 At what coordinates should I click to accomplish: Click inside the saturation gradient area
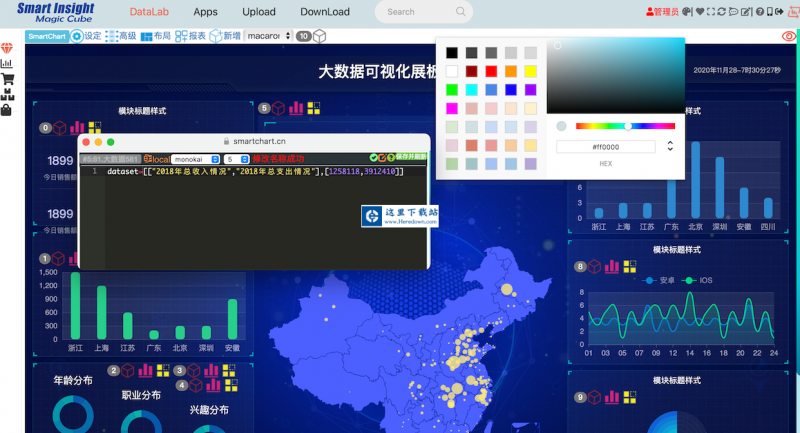click(x=616, y=77)
